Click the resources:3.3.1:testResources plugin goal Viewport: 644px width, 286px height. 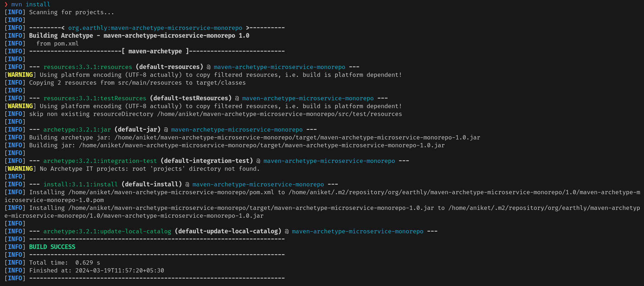coord(94,98)
